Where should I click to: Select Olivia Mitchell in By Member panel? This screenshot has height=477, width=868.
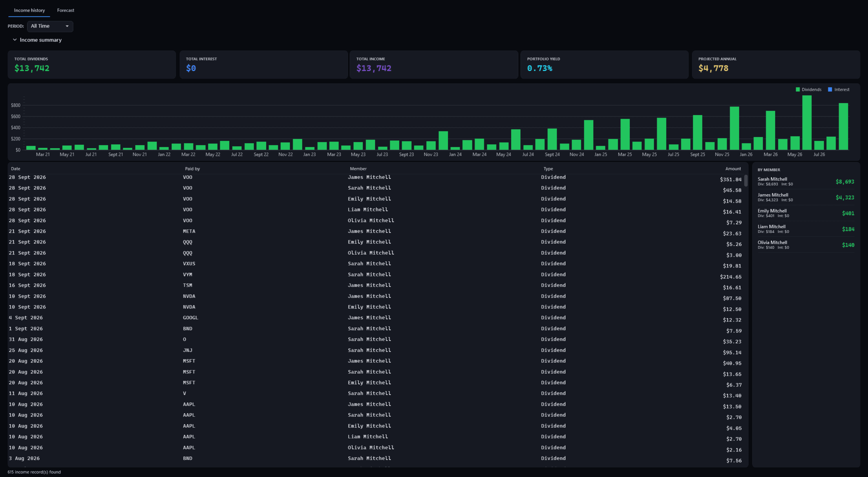click(806, 244)
